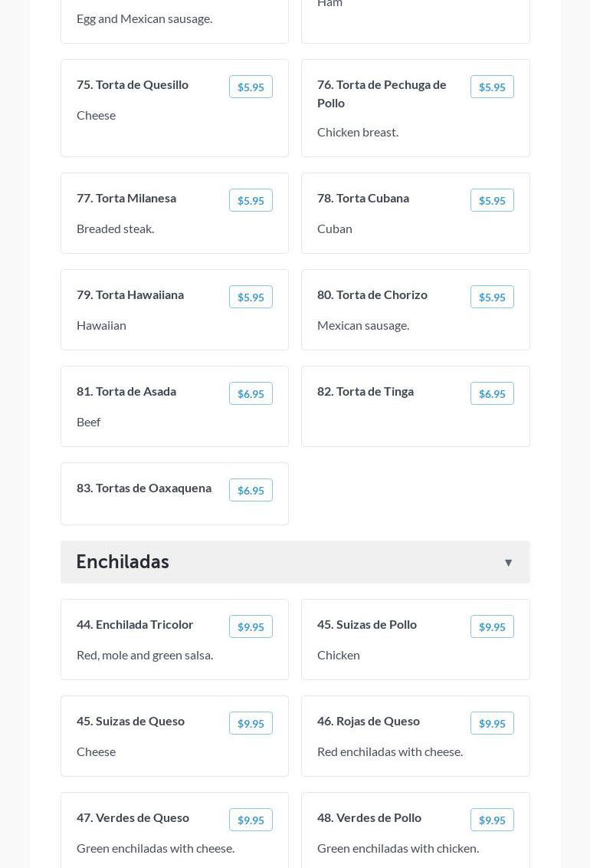
Task: Click the Suizas de Queso price button
Action: [x=251, y=724]
